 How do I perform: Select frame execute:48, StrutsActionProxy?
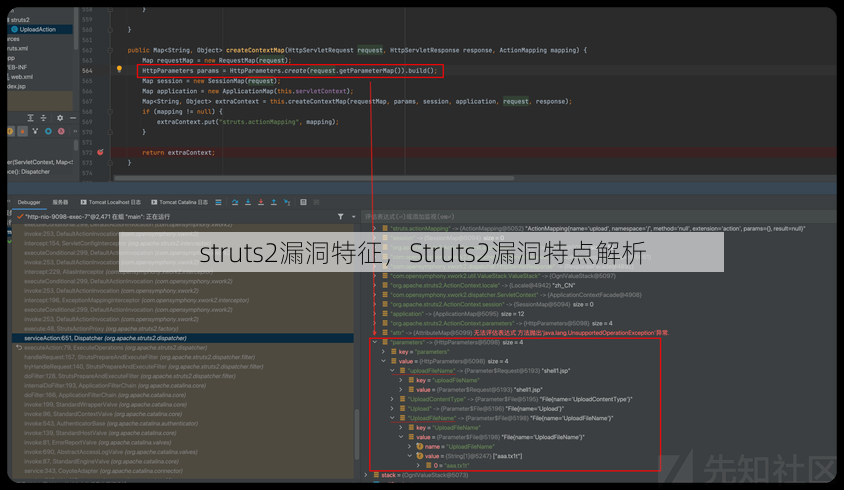(182, 328)
